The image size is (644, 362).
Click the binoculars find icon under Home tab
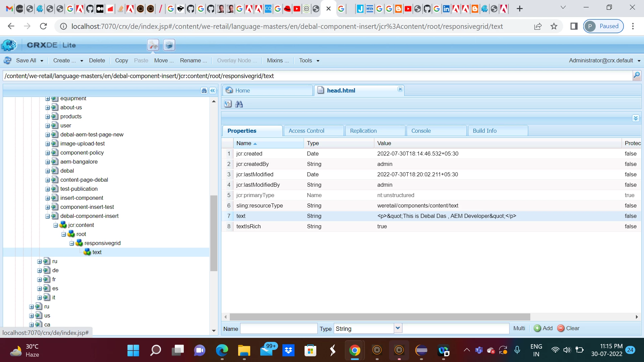pyautogui.click(x=239, y=104)
